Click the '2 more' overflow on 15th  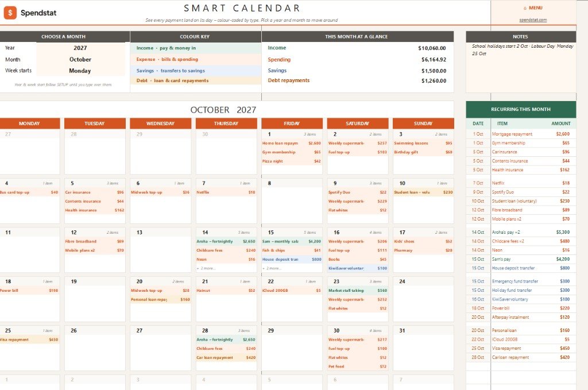(x=272, y=268)
